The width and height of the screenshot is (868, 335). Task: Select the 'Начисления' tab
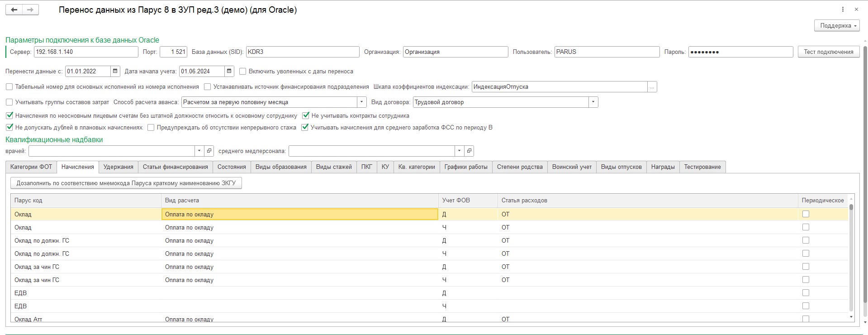click(78, 167)
